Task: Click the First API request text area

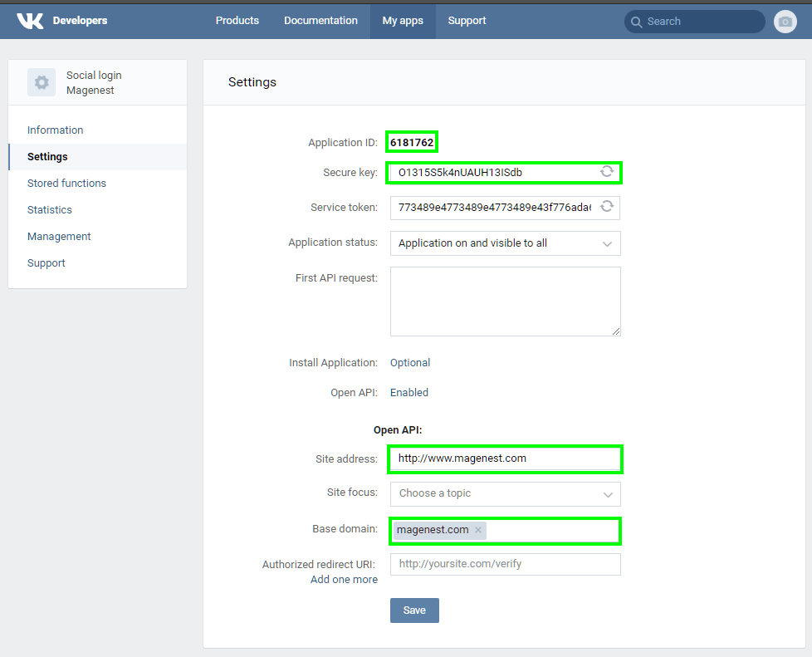Action: [x=505, y=302]
